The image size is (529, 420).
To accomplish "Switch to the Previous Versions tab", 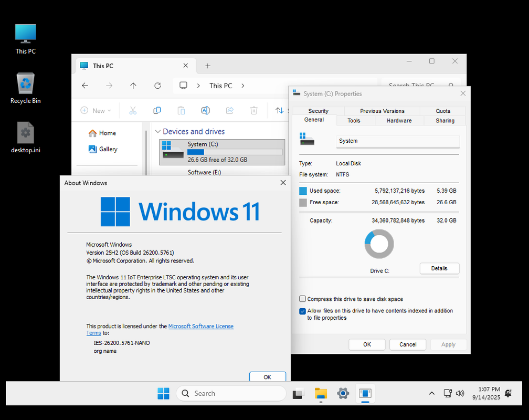I will pyautogui.click(x=382, y=111).
